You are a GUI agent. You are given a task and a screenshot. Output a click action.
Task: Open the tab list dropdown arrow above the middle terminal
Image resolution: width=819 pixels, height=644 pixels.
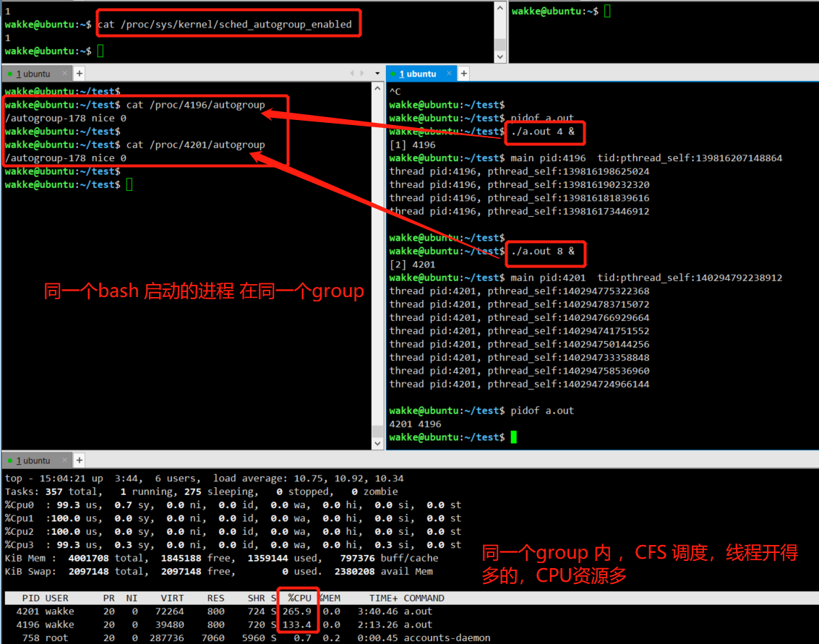(x=377, y=73)
